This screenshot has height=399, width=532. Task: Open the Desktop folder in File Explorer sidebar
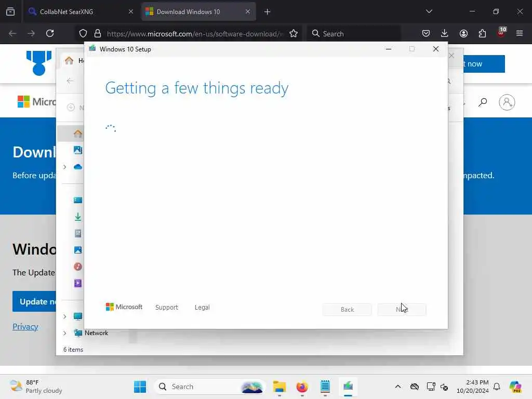pos(78,200)
